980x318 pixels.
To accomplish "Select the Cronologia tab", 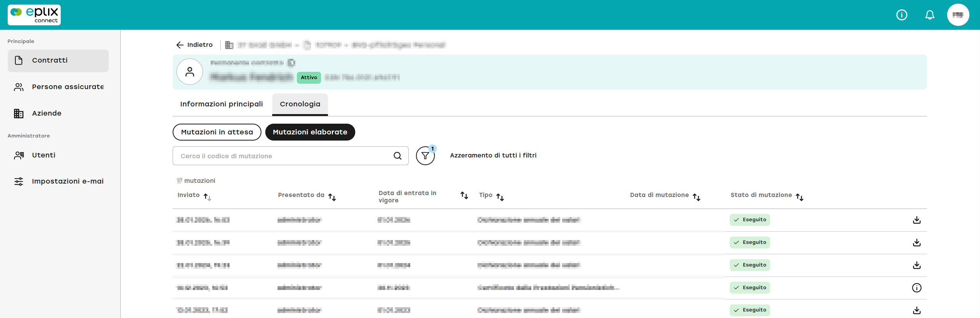I will point(300,104).
